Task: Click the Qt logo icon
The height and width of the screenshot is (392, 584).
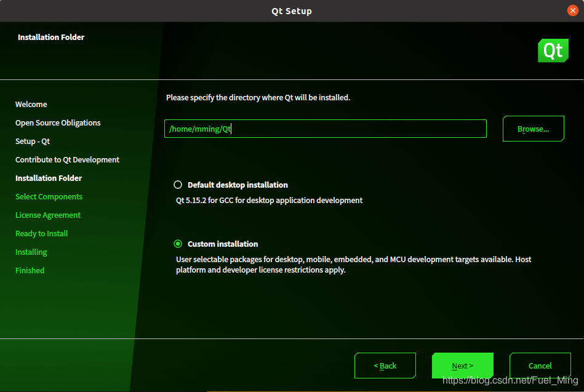Action: pyautogui.click(x=553, y=50)
